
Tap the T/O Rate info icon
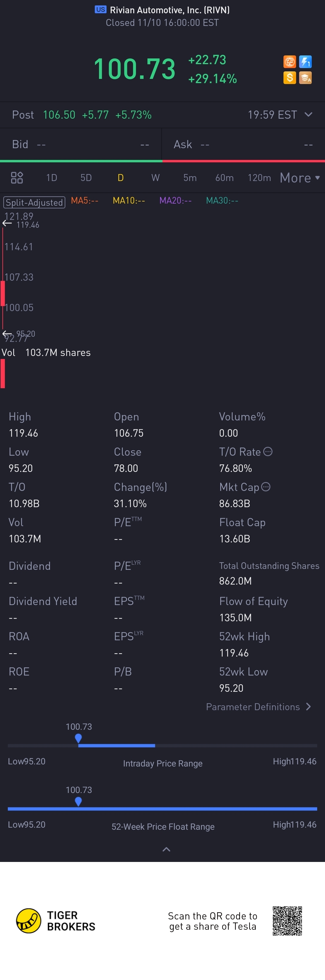pos(268,451)
